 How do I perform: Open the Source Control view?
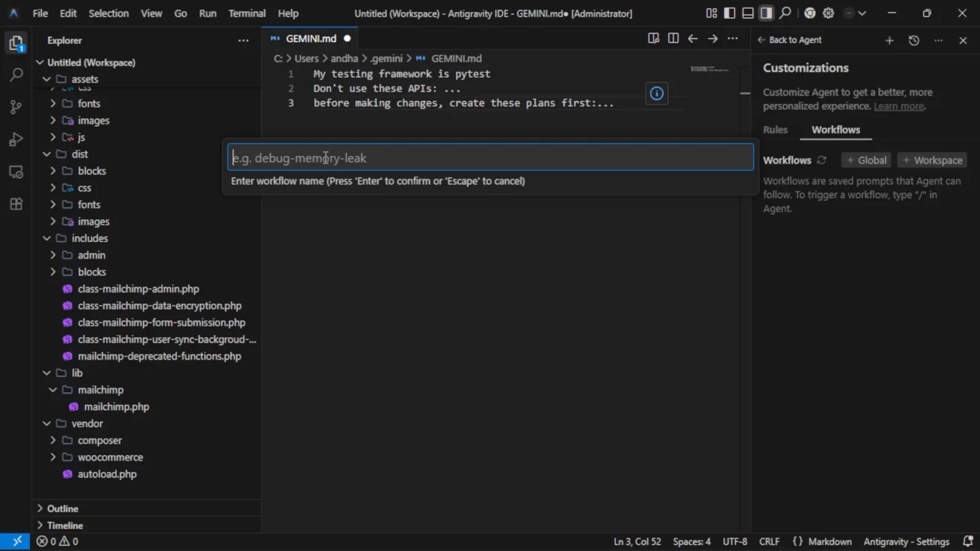coord(16,107)
